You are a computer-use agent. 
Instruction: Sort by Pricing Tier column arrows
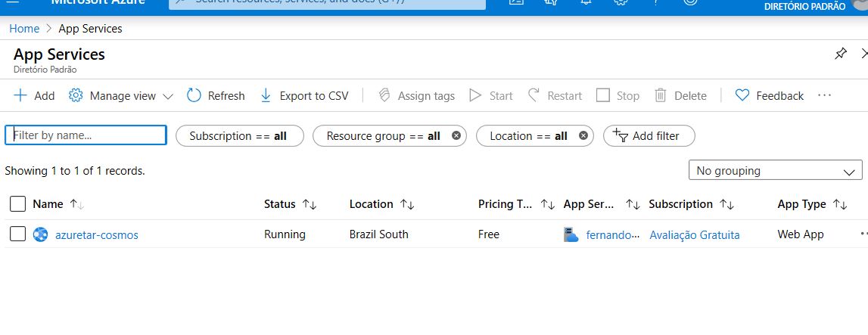(547, 204)
